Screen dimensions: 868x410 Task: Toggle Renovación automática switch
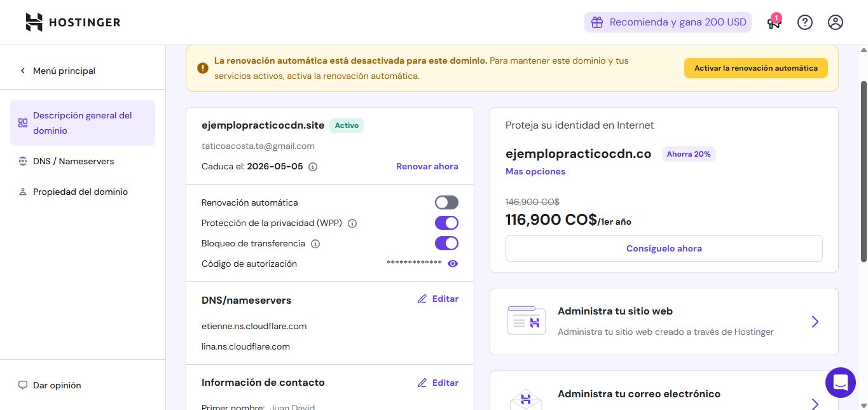[446, 202]
